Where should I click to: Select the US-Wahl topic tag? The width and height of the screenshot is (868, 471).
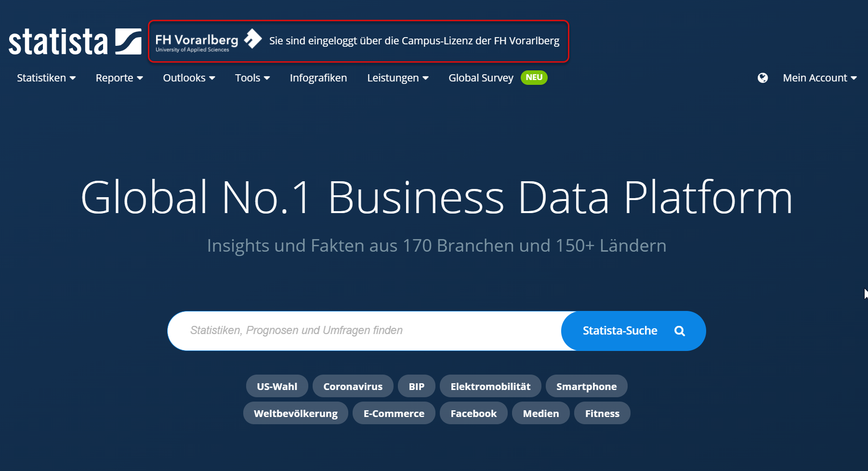[x=277, y=386]
